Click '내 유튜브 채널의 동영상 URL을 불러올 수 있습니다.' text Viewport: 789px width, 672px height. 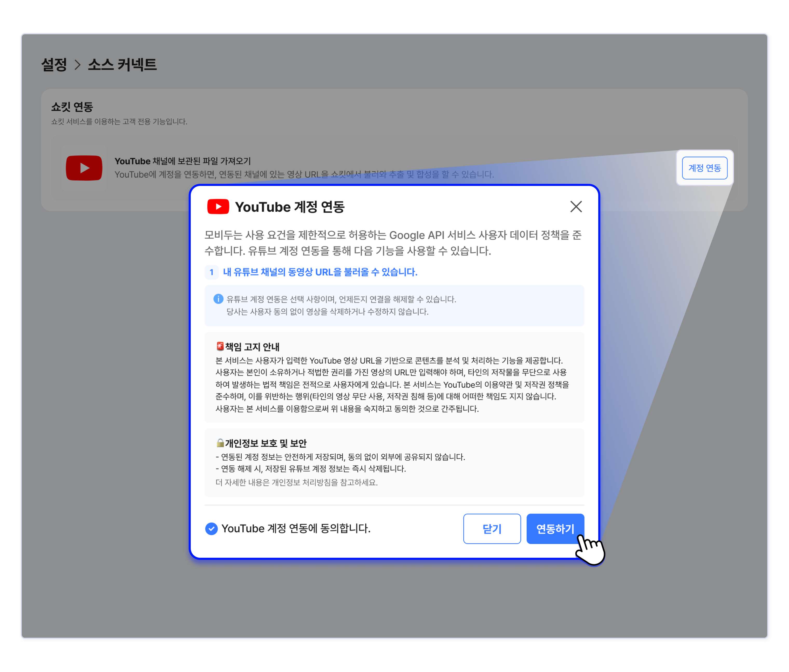(320, 272)
